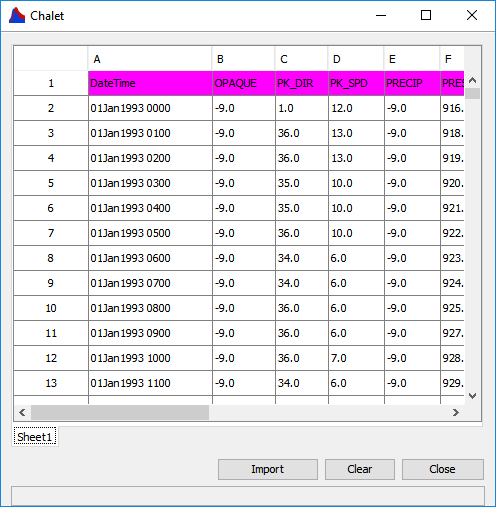
Task: Select row 7 header
Action: [x=51, y=233]
